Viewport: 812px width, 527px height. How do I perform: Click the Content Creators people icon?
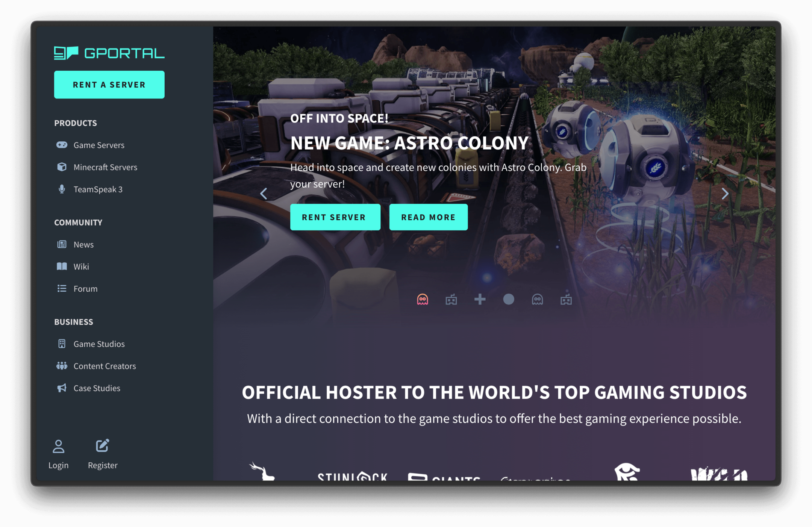pyautogui.click(x=62, y=366)
